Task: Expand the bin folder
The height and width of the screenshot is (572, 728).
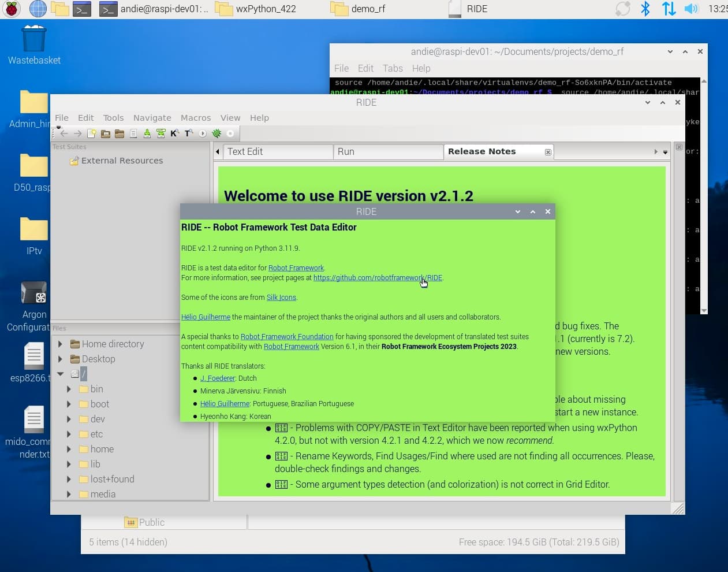Action: point(69,389)
